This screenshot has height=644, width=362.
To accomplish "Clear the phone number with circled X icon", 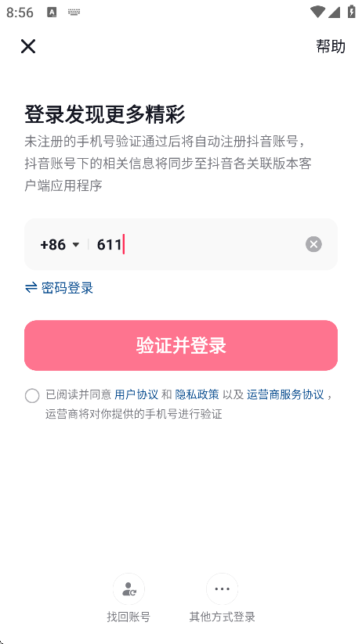I will [x=313, y=244].
